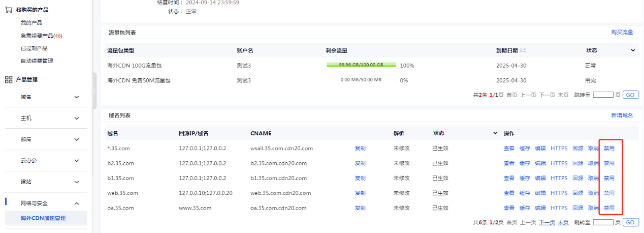Expand the 主机 sidebar section

(x=77, y=119)
